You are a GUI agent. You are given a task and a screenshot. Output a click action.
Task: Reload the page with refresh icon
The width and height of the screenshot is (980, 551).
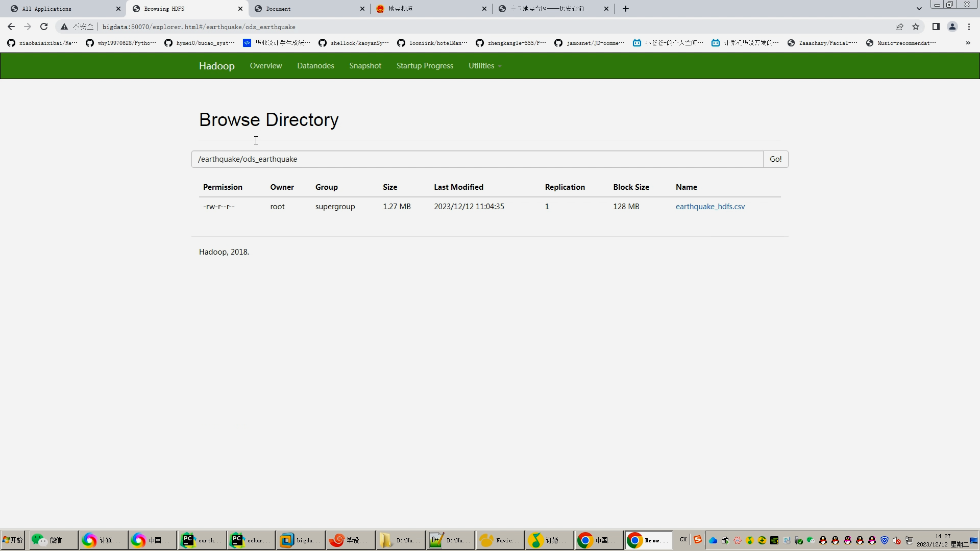pos(44,27)
